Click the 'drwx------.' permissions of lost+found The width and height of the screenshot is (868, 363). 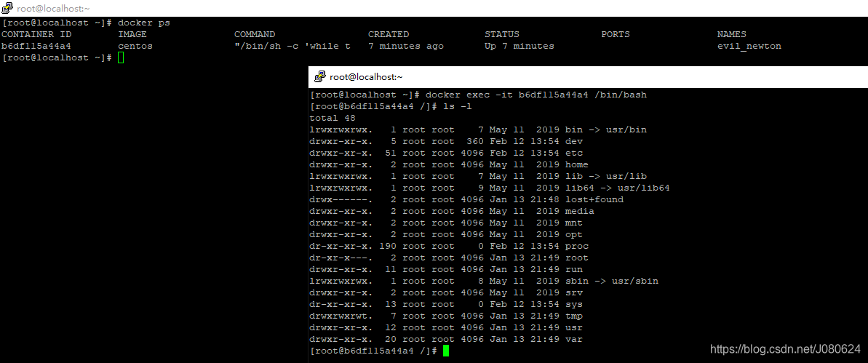pyautogui.click(x=341, y=200)
